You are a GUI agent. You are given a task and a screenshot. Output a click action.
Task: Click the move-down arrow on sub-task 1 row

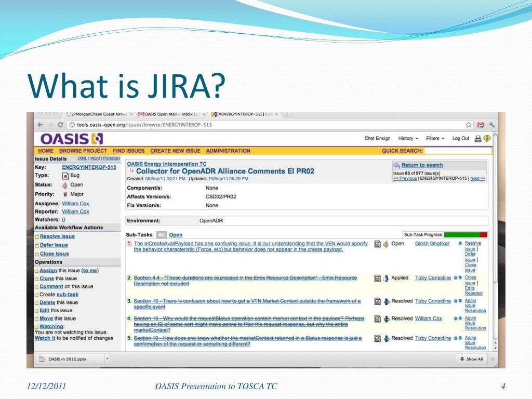point(460,244)
